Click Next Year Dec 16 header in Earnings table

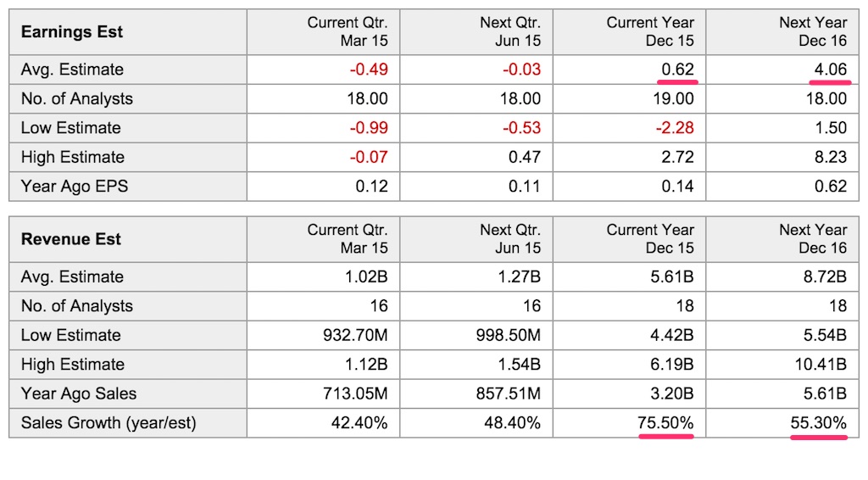click(812, 32)
